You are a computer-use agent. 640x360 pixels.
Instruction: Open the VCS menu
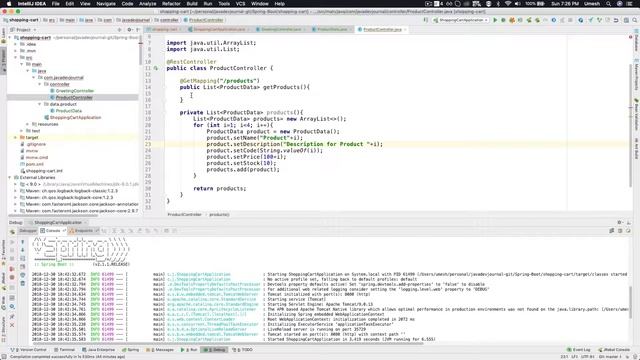tap(240, 4)
